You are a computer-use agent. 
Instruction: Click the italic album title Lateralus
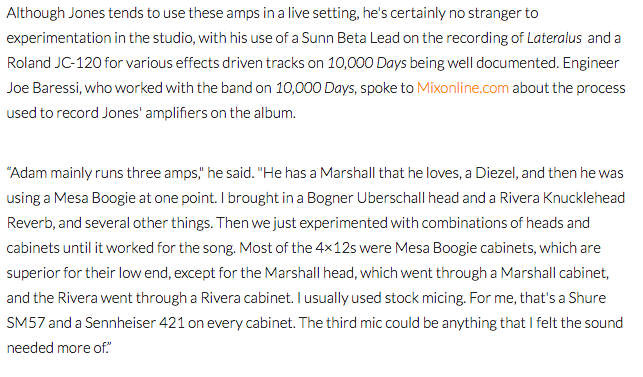point(554,38)
